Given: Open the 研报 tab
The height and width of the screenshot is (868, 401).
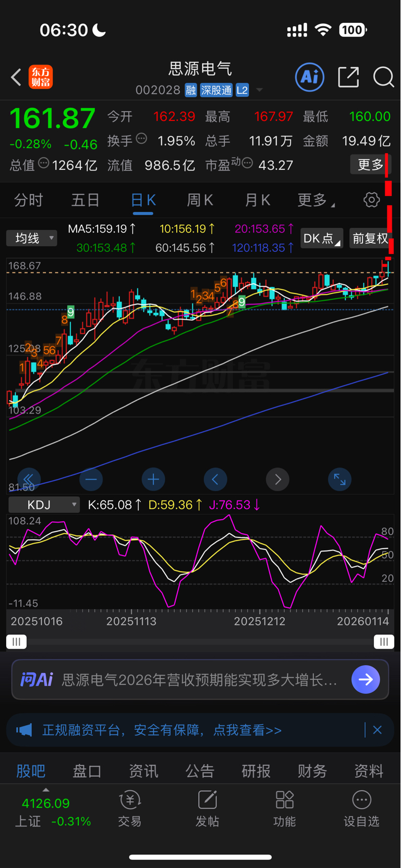Looking at the screenshot, I should click(x=256, y=771).
